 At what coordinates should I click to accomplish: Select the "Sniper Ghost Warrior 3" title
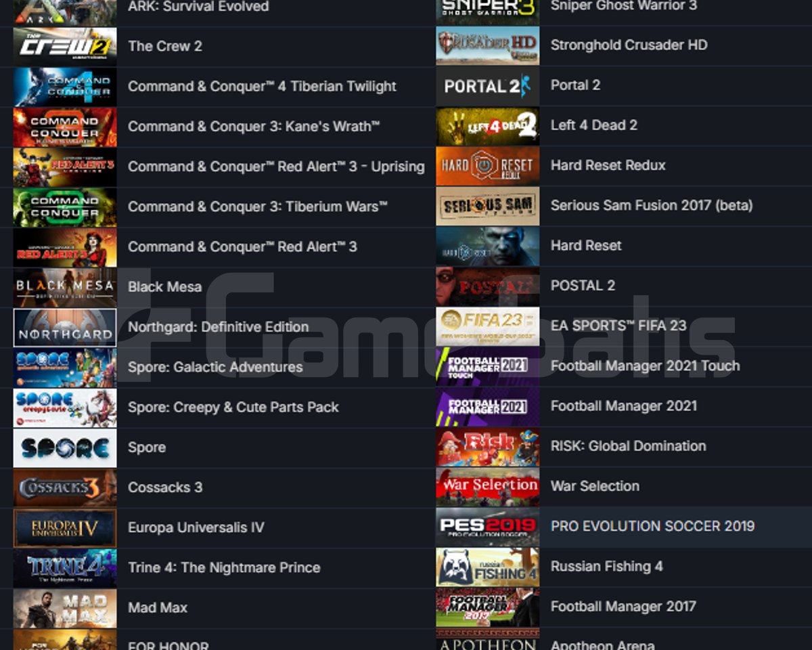point(624,6)
